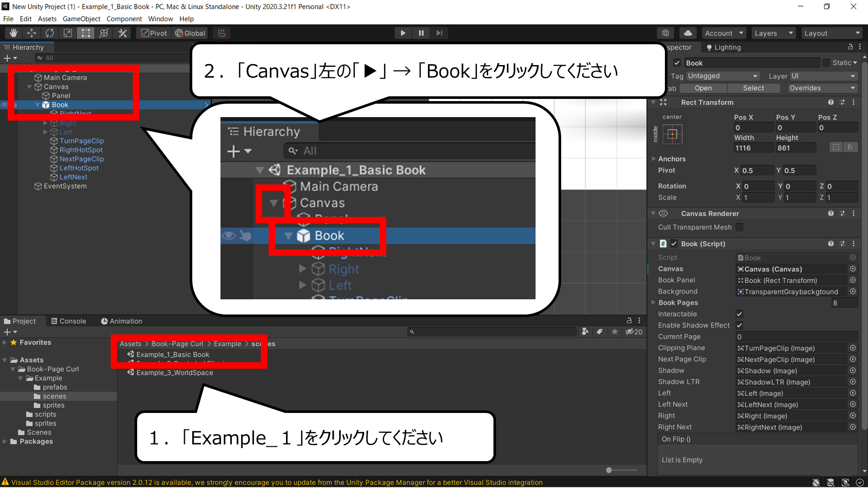Collapse Canvas in Hierarchy tree

point(30,87)
